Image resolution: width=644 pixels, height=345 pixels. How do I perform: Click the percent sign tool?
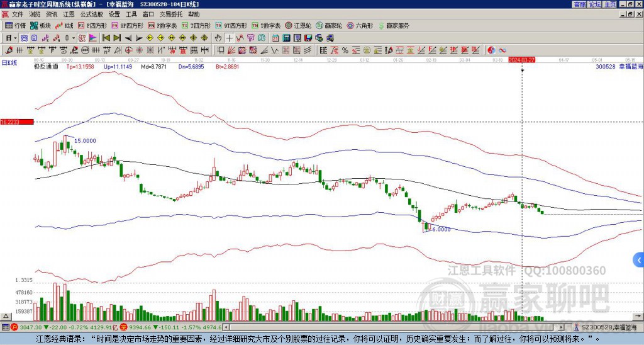345,50
